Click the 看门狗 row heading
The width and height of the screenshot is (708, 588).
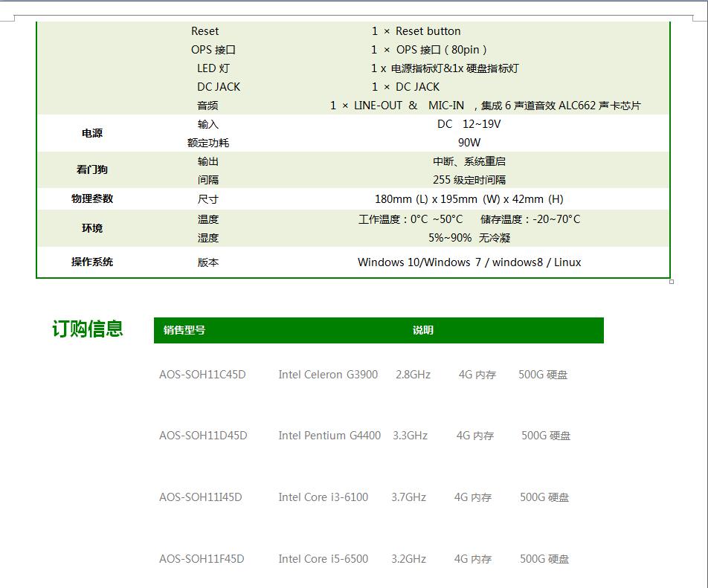(92, 170)
